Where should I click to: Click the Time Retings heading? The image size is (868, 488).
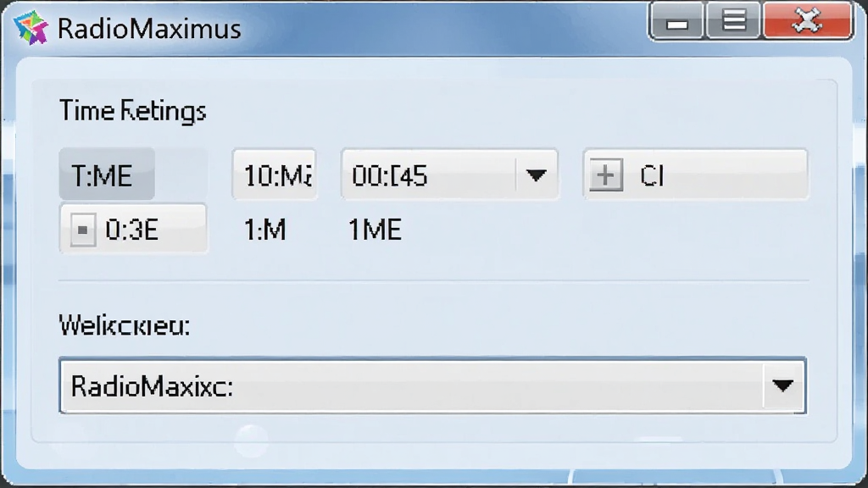click(x=133, y=111)
